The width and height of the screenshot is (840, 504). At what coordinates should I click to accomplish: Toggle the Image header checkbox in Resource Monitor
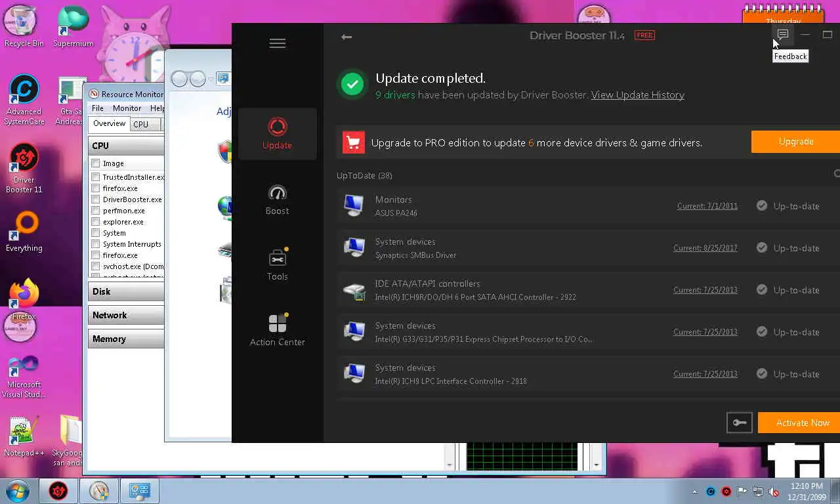coord(96,163)
